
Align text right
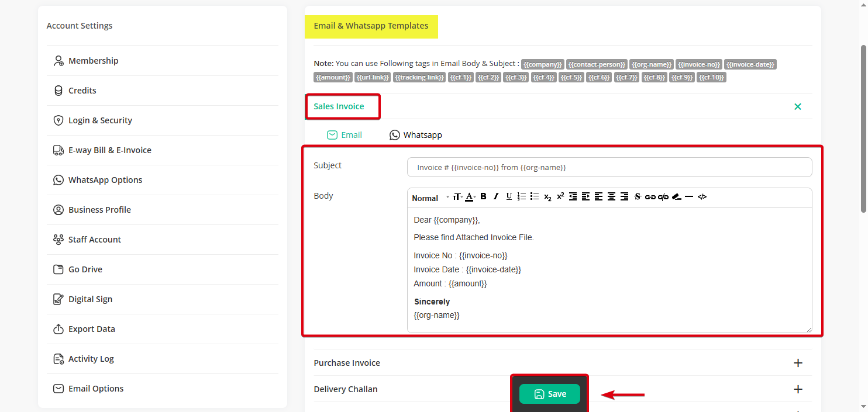(624, 196)
